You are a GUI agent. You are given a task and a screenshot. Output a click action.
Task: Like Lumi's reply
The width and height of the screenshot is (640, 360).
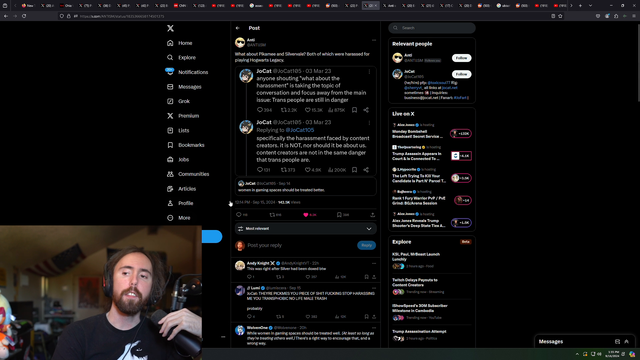click(308, 316)
